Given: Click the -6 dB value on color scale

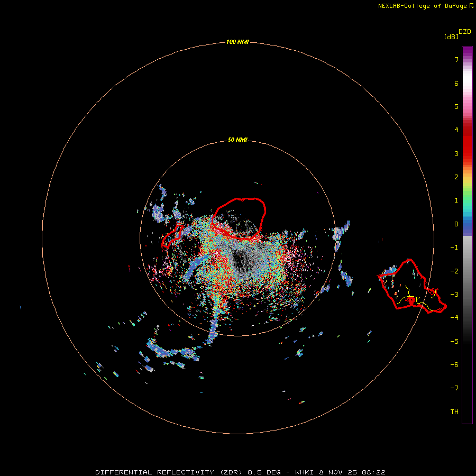Looking at the screenshot, I should coord(454,365).
